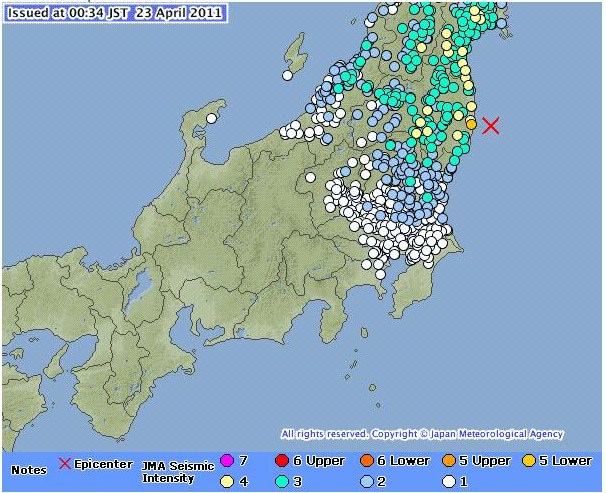The height and width of the screenshot is (493, 606).
Task: Select the red 6 Upper legend circle
Action: click(284, 462)
